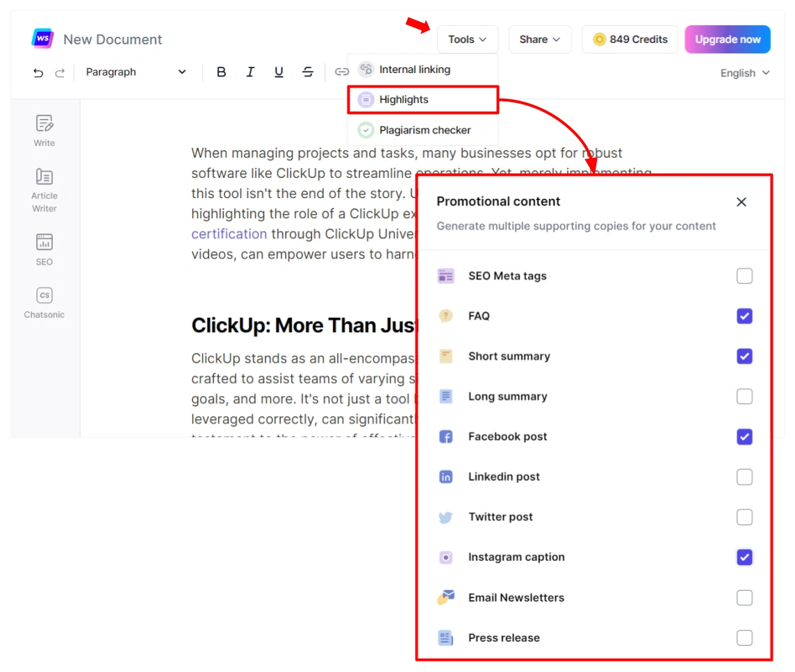Click the SEO Meta tags icon
This screenshot has width=795, height=672.
pos(445,276)
